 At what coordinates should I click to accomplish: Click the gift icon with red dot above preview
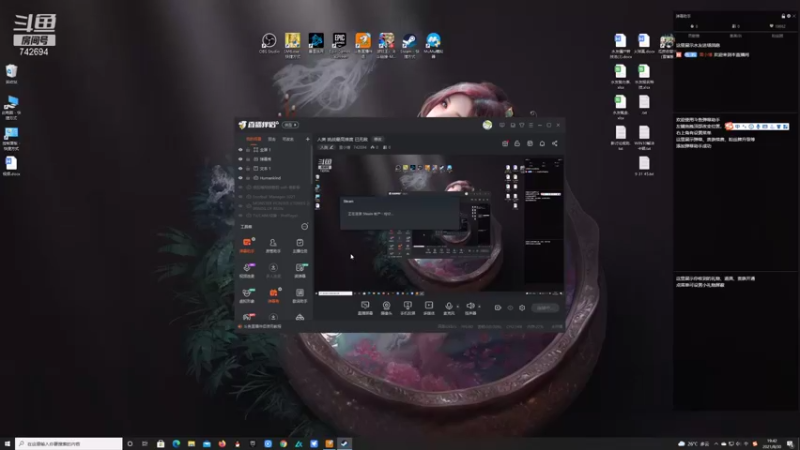click(x=505, y=143)
